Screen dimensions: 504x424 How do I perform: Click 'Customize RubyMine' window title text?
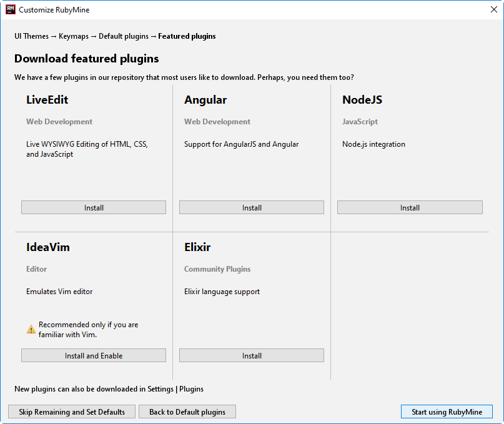(54, 10)
